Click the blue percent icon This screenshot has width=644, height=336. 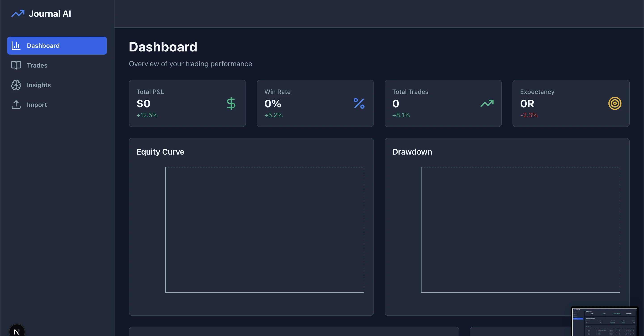point(359,103)
